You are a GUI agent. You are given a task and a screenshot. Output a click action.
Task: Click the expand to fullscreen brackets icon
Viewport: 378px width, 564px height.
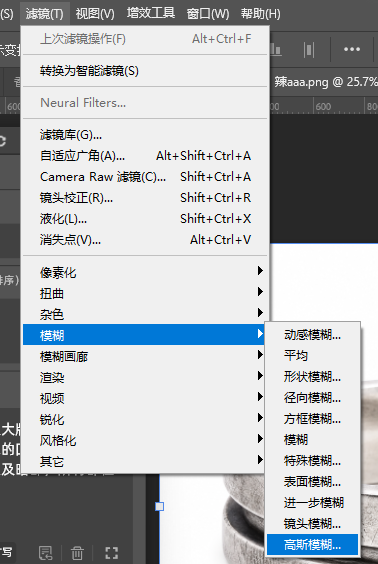tap(111, 553)
